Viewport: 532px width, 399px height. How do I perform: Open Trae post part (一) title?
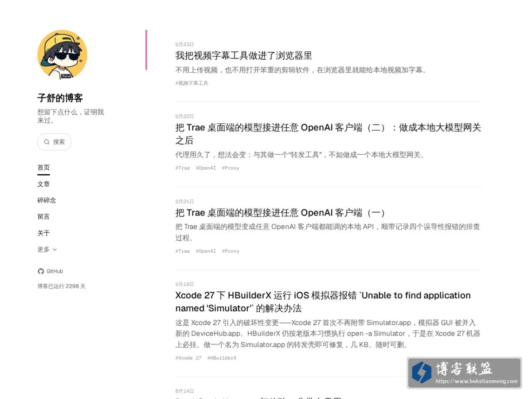coord(281,212)
